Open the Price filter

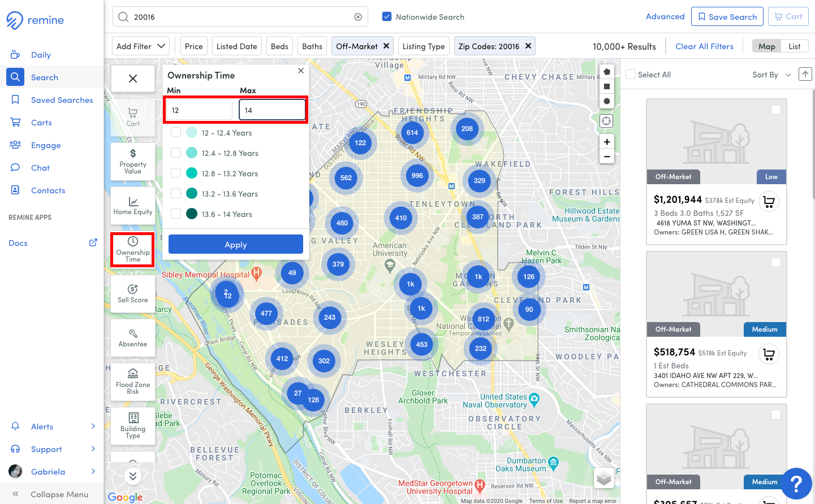(193, 46)
